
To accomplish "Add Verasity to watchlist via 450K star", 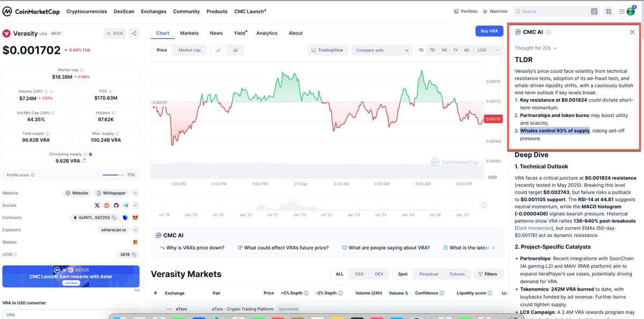I will click(114, 33).
